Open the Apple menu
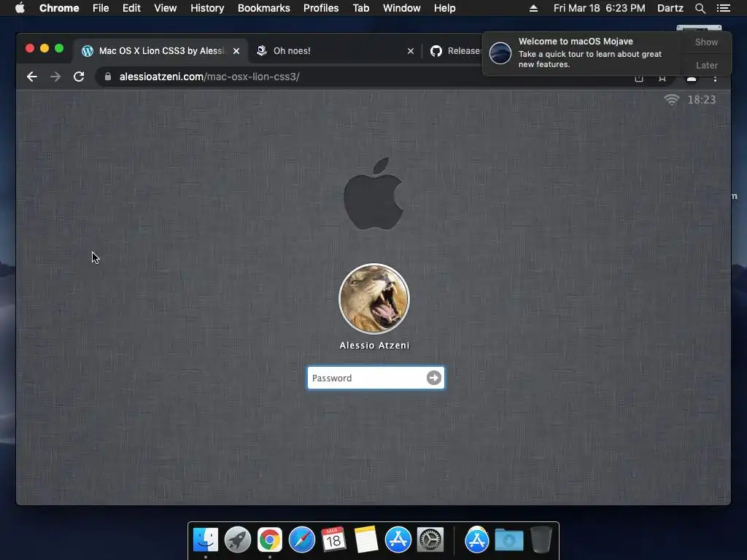The height and width of the screenshot is (560, 747). point(20,8)
